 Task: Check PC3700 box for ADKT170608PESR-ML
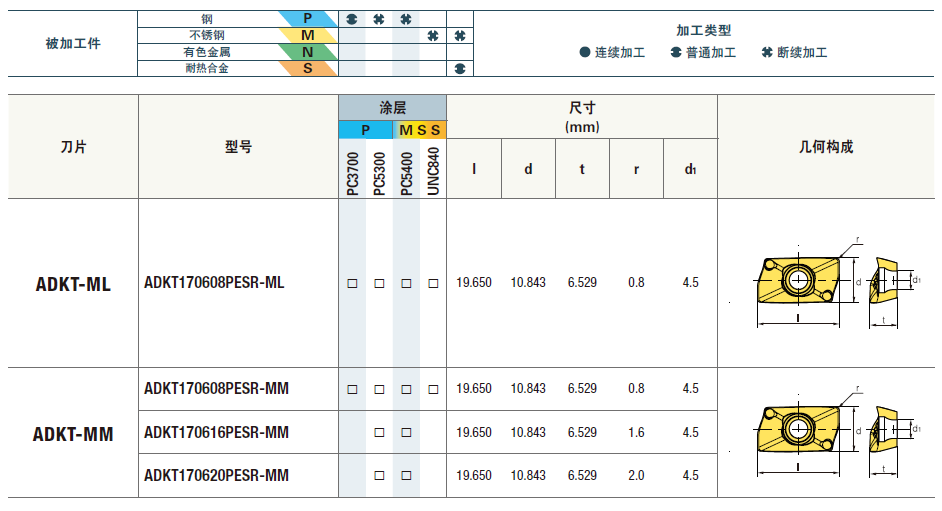pyautogui.click(x=353, y=283)
